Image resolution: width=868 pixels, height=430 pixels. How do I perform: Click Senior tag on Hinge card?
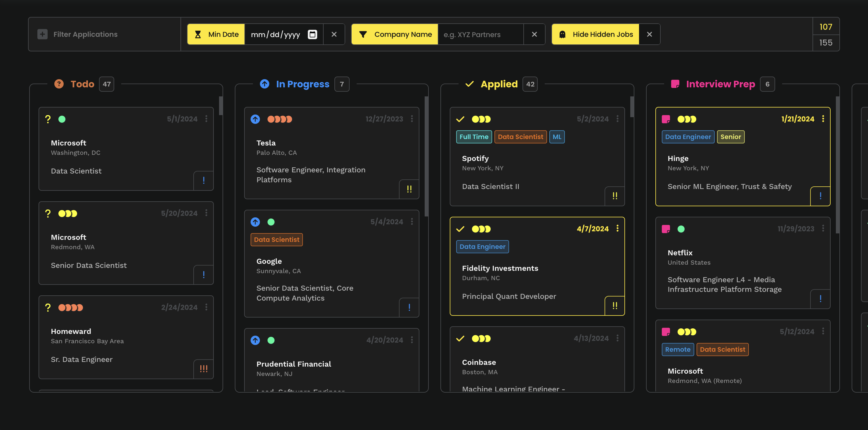click(x=730, y=136)
